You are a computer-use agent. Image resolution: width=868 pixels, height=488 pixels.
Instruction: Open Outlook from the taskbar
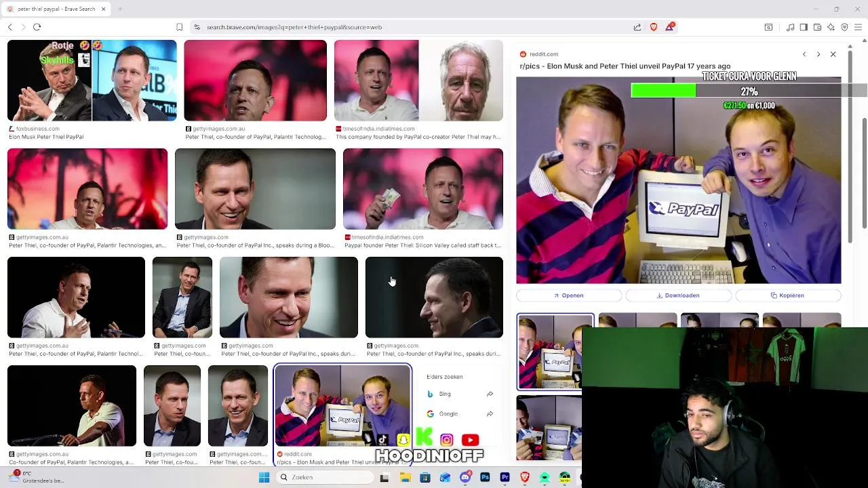(x=445, y=477)
